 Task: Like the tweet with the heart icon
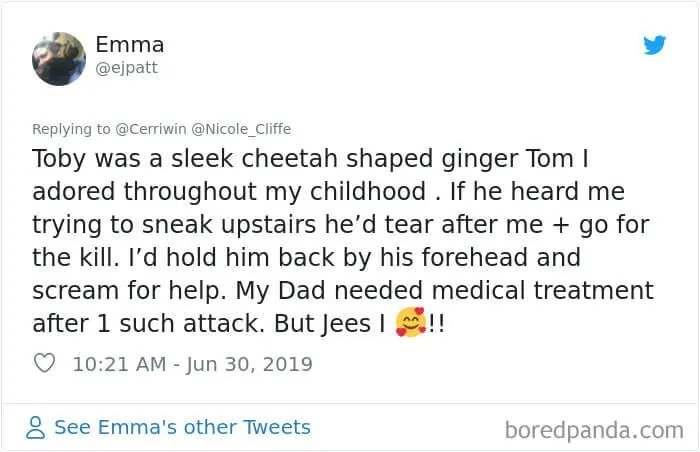pyautogui.click(x=45, y=363)
